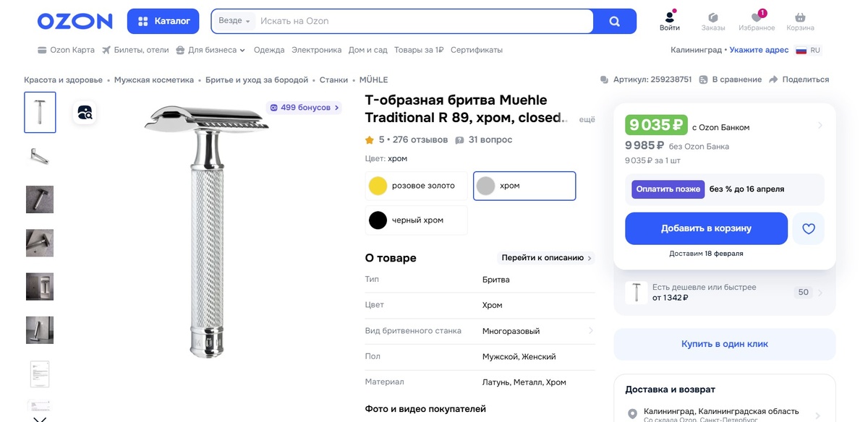
Task: Select the document page thumbnail
Action: point(40,374)
